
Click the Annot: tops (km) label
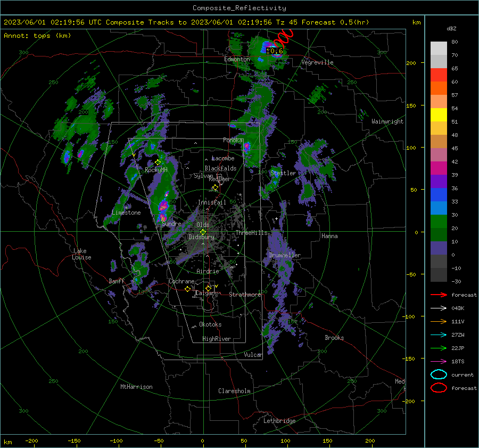37,36
